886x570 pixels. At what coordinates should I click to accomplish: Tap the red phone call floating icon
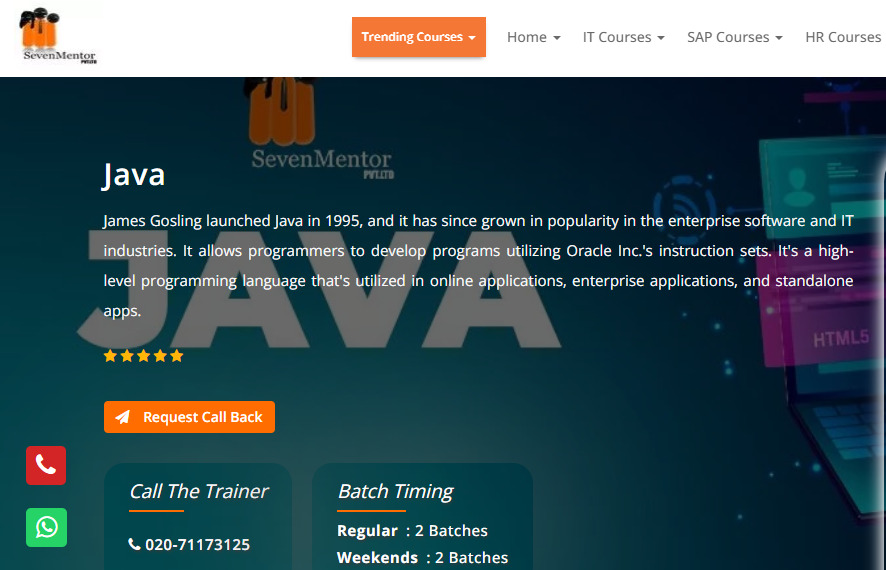point(46,465)
